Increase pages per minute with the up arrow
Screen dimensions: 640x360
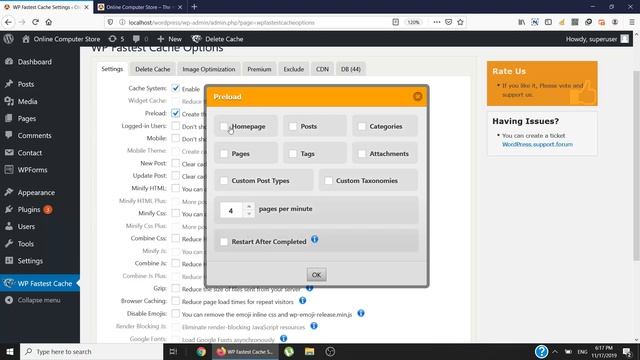(x=249, y=207)
